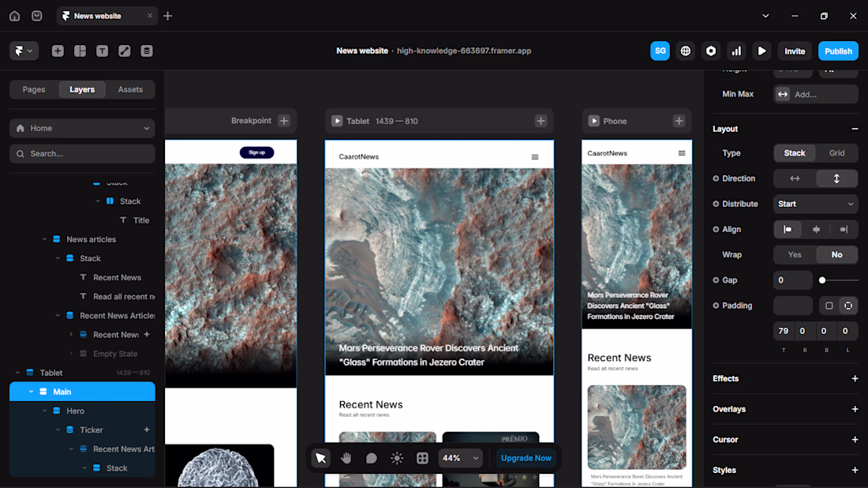868x488 pixels.
Task: Add a style in Styles section
Action: [855, 471]
